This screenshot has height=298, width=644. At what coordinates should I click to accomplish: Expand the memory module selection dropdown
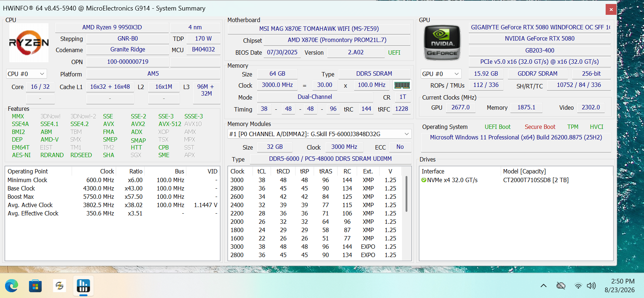(x=319, y=134)
